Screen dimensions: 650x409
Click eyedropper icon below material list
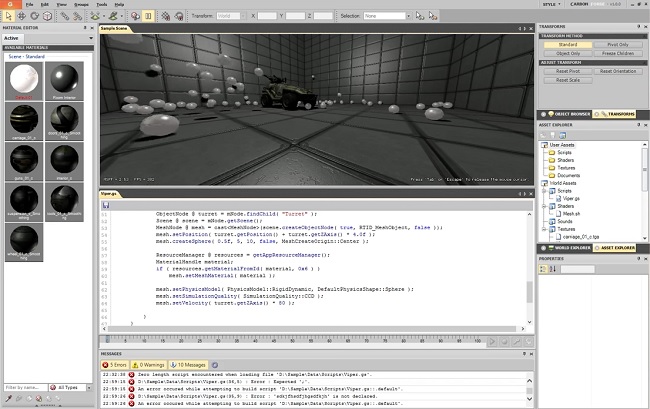[8, 399]
